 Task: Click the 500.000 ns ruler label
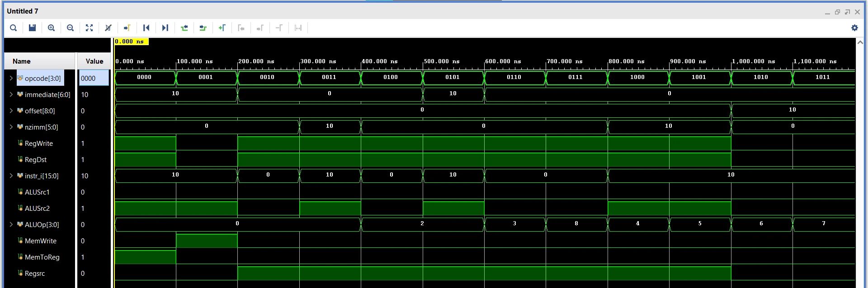pyautogui.click(x=442, y=61)
